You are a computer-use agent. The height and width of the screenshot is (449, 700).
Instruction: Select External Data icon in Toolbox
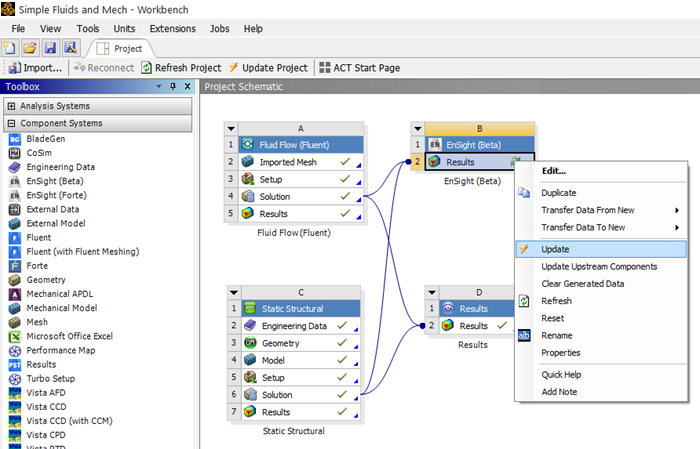pyautogui.click(x=15, y=209)
